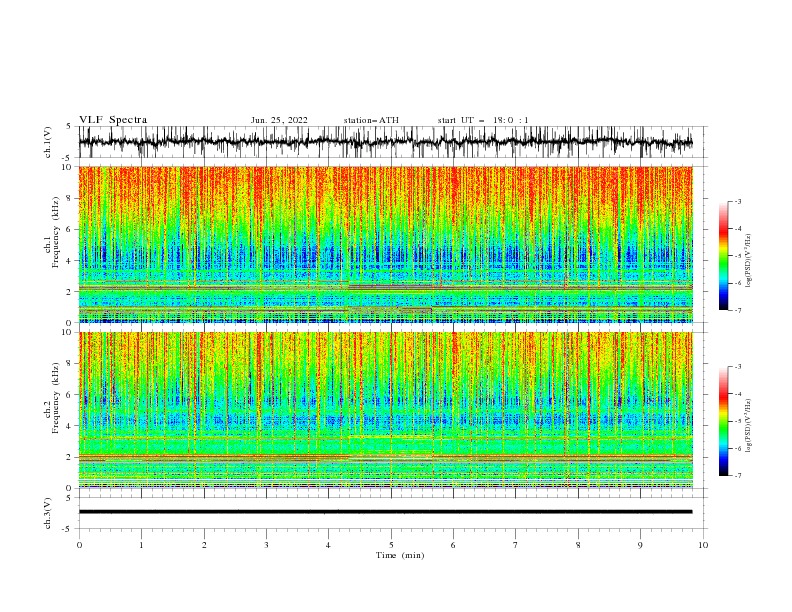
Task: Click the "VLF Spectra" title text
Action: click(113, 120)
